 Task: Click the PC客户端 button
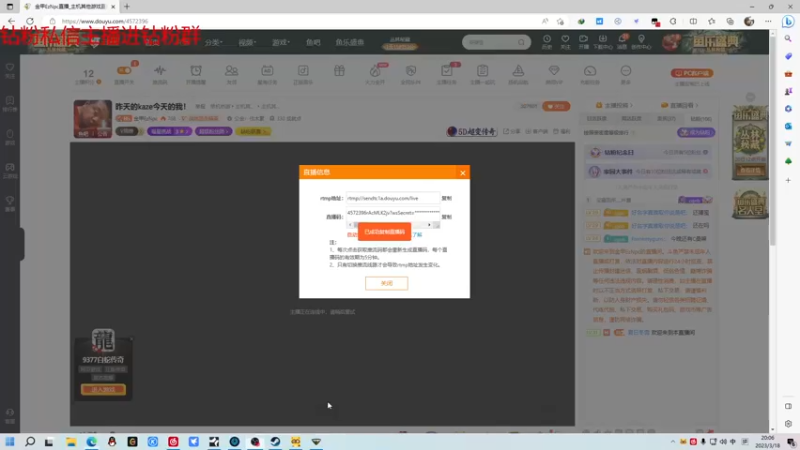(692, 73)
